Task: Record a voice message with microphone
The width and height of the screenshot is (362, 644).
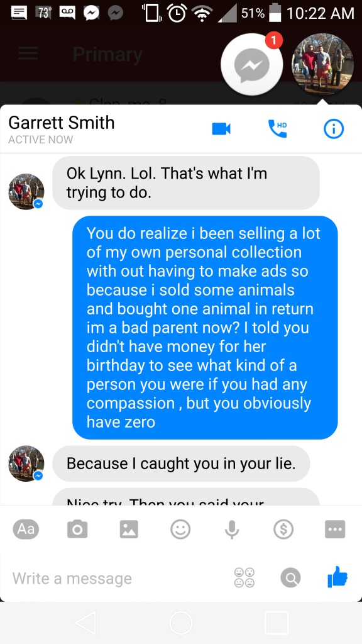Action: click(x=232, y=530)
